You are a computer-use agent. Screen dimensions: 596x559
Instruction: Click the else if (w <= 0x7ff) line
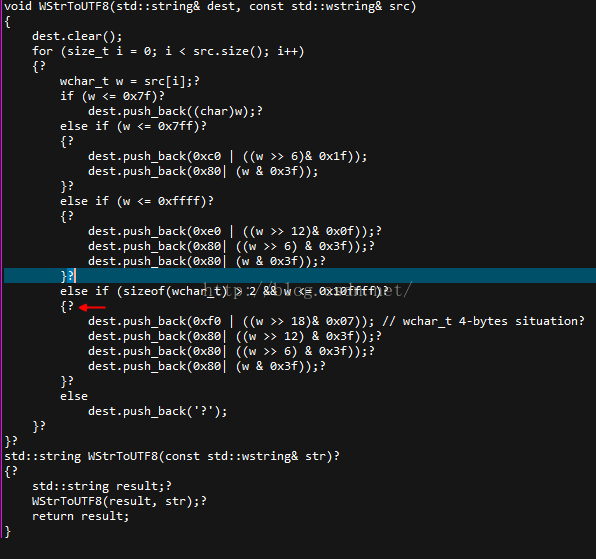(133, 126)
